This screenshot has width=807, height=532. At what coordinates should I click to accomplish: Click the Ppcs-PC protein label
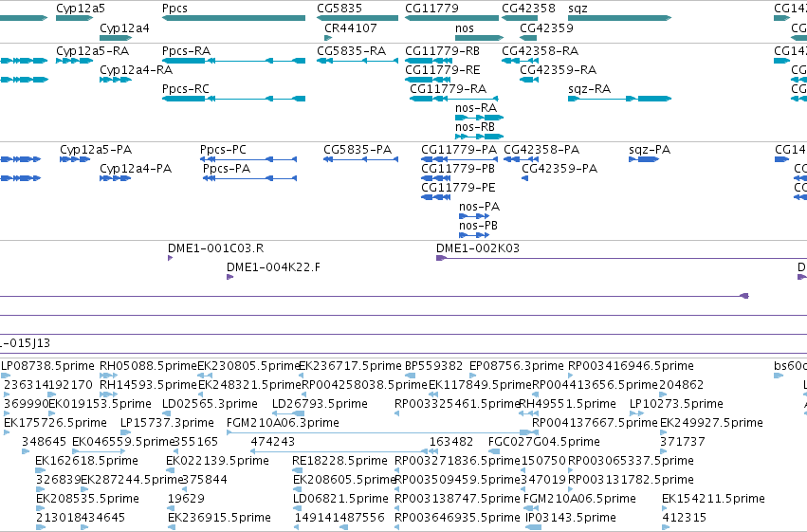click(x=224, y=150)
